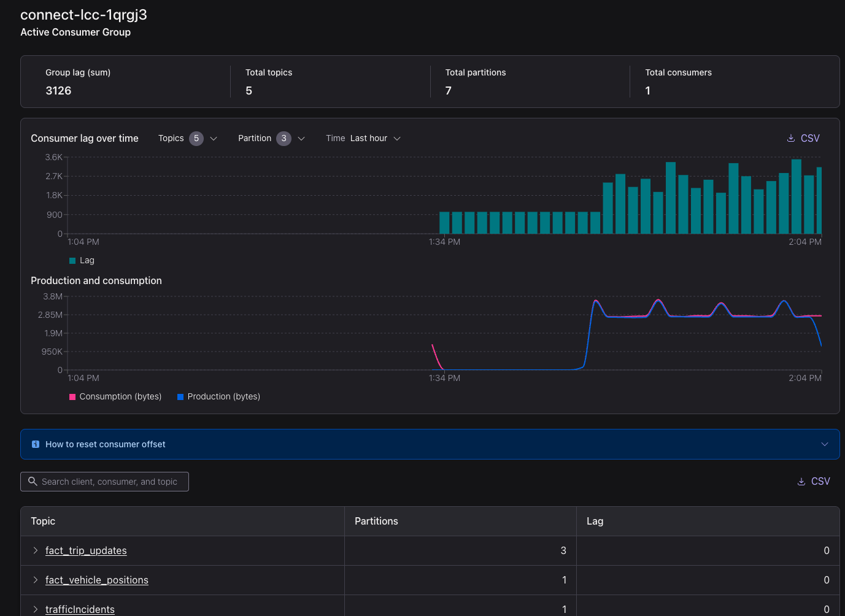Toggle Production (bytes) legend series

218,396
